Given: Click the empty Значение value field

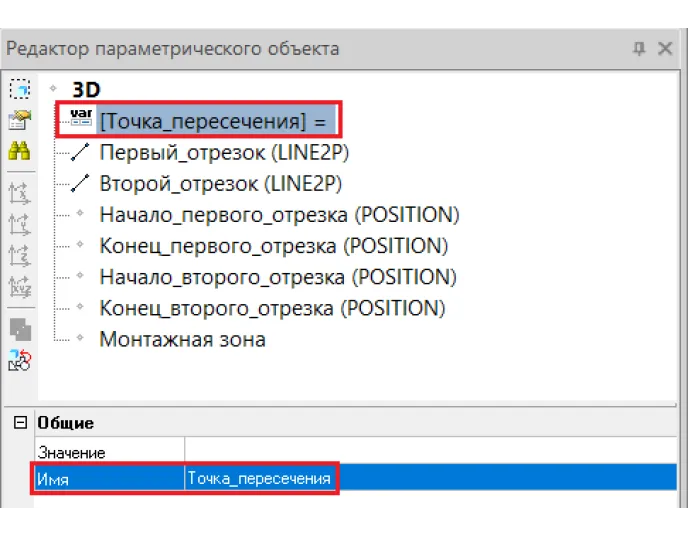Looking at the screenshot, I should click(431, 451).
